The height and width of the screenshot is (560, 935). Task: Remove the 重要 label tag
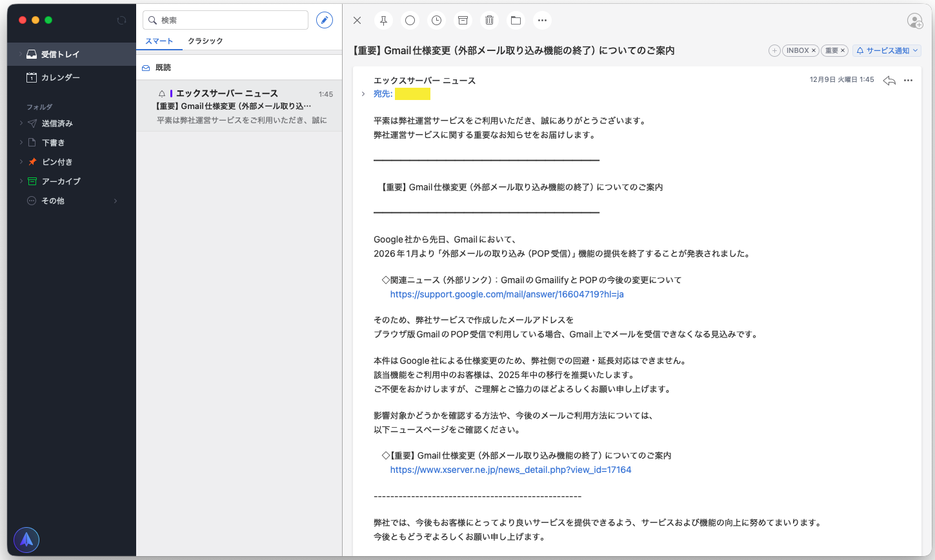(x=842, y=50)
